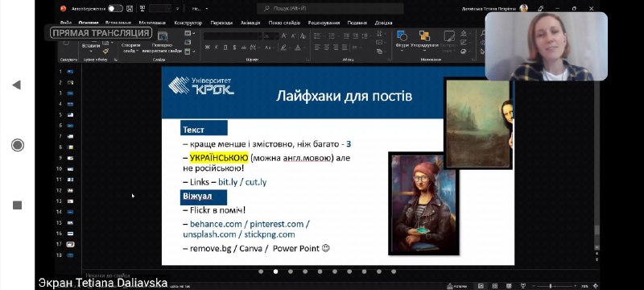
Task: Open the Анімація ribbon tab
Action: (250, 23)
